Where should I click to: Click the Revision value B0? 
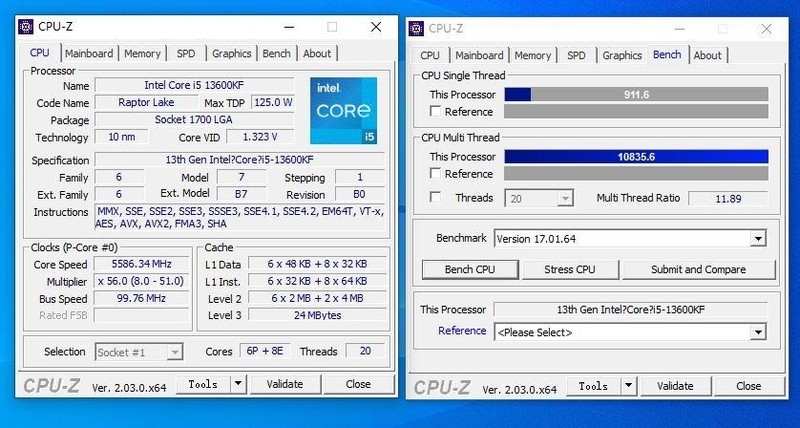(359, 194)
